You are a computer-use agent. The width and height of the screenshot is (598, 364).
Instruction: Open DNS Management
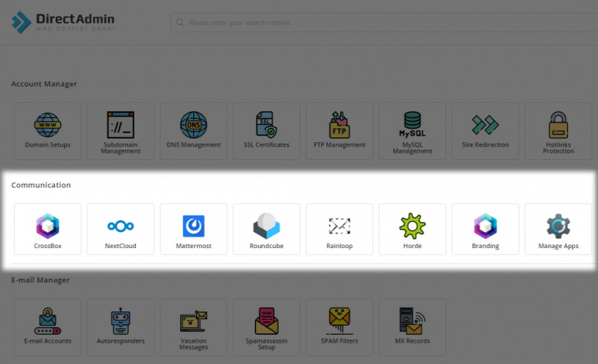(x=194, y=131)
